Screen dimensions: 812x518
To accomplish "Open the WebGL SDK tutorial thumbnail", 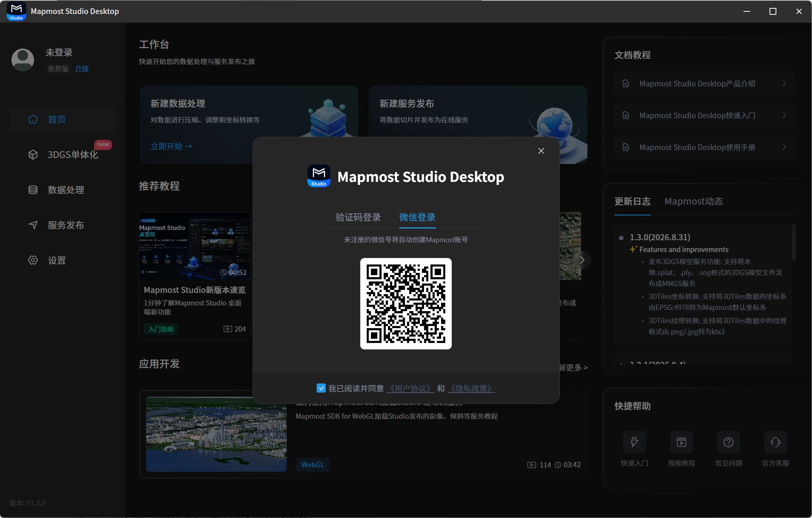I will tap(216, 434).
